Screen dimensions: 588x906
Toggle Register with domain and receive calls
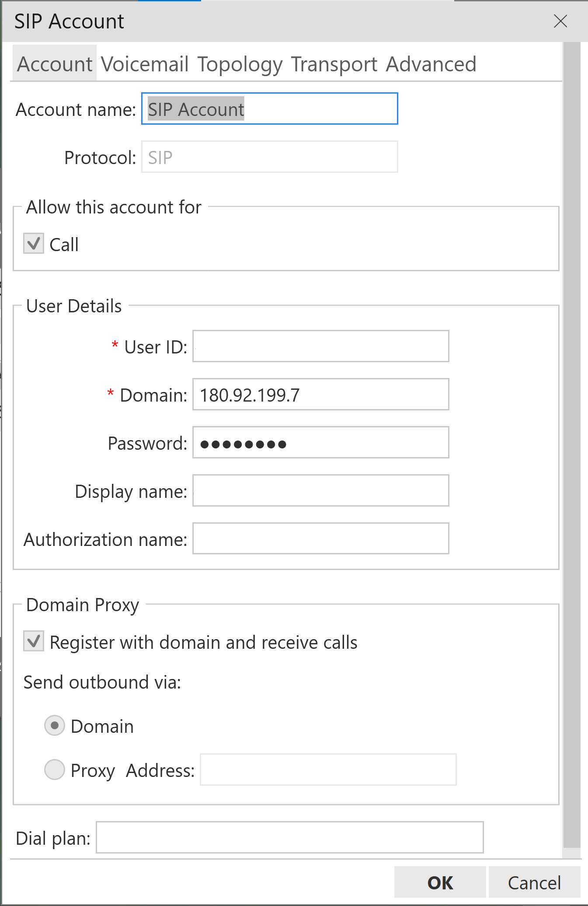[34, 642]
